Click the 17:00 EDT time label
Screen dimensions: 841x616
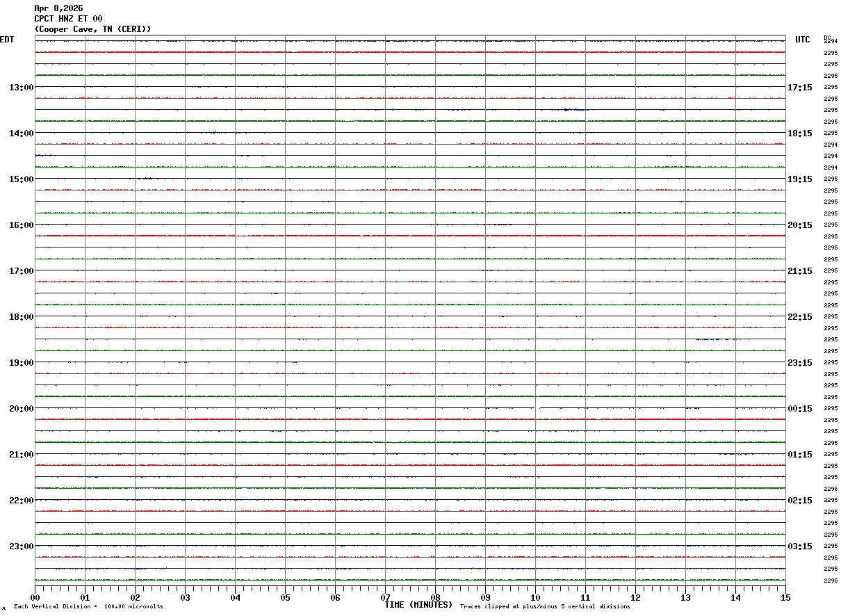[x=22, y=271]
